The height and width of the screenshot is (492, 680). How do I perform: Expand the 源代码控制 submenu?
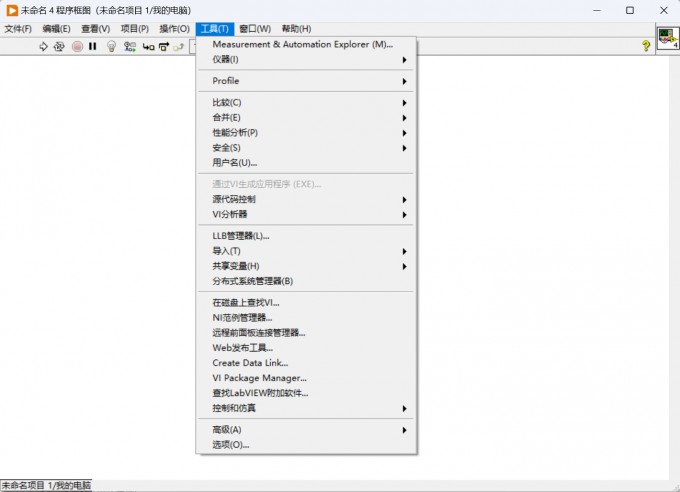tap(306, 200)
